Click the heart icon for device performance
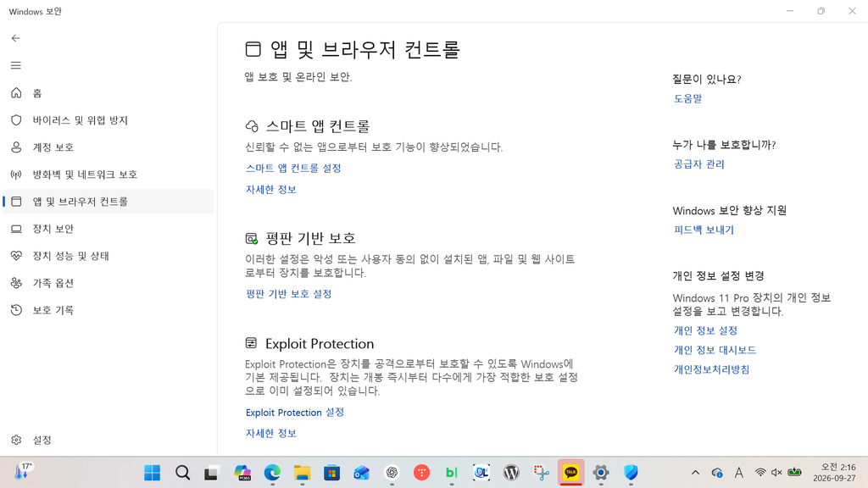Viewport: 868px width, 488px height. click(16, 256)
